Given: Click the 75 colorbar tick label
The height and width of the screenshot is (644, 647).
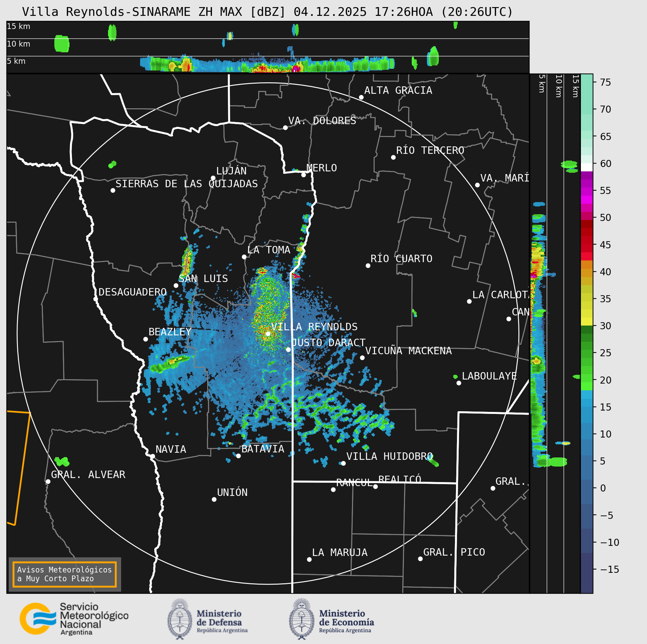Looking at the screenshot, I should [605, 82].
